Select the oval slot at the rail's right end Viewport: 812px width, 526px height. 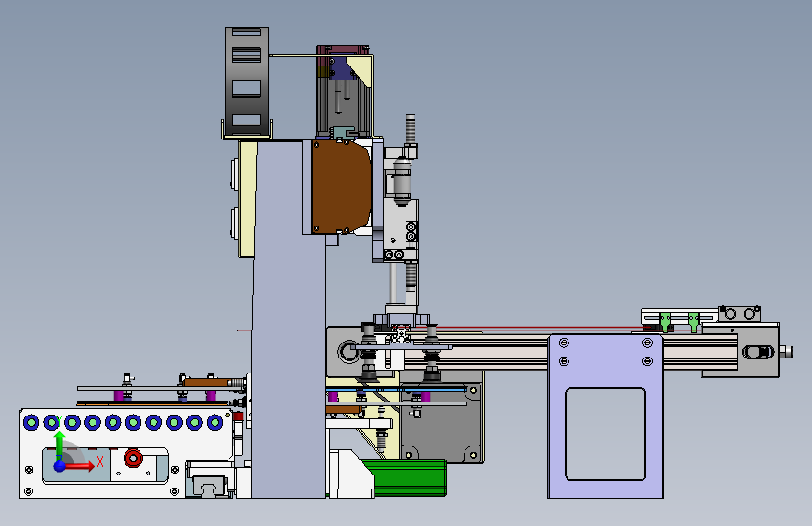tap(758, 352)
